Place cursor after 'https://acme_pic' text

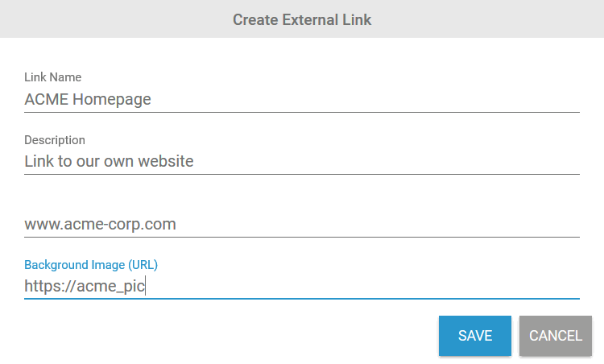[145, 287]
